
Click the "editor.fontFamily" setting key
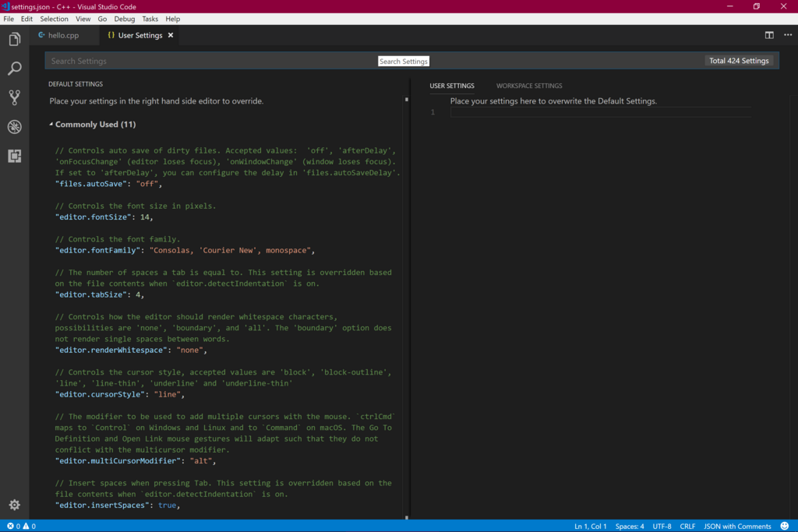click(x=97, y=250)
